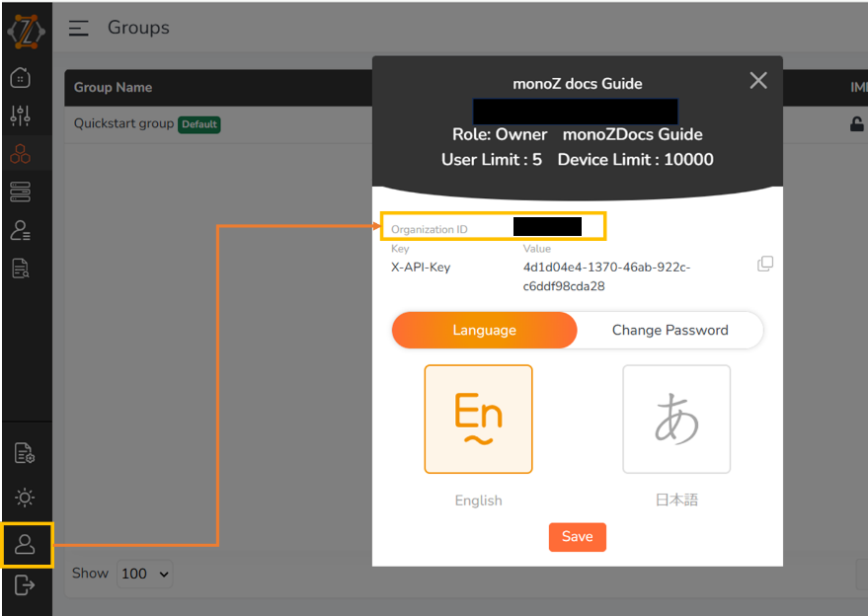Open the document settings sidebar icon
Image resolution: width=868 pixels, height=616 pixels.
coord(25,453)
